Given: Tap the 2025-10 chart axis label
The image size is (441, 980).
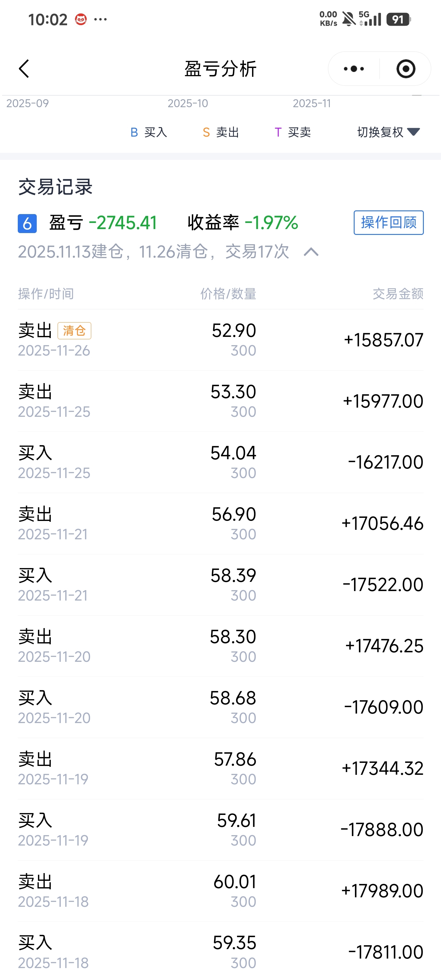Looking at the screenshot, I should (188, 104).
